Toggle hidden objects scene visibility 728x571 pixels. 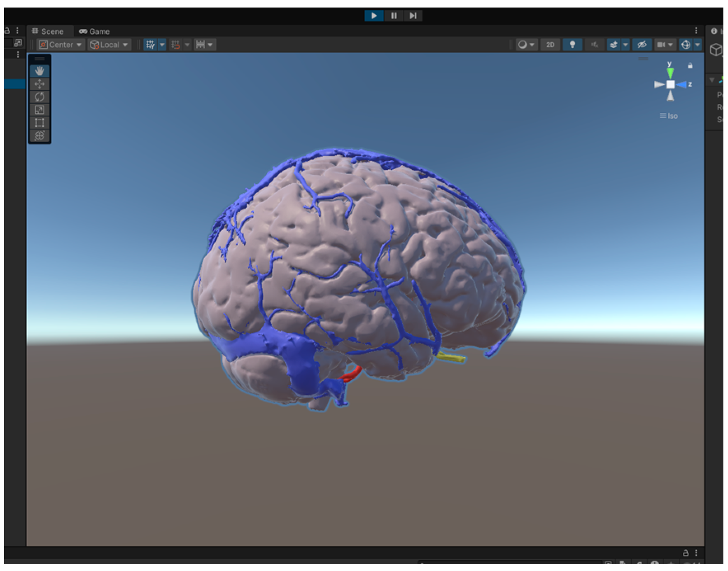[x=642, y=44]
